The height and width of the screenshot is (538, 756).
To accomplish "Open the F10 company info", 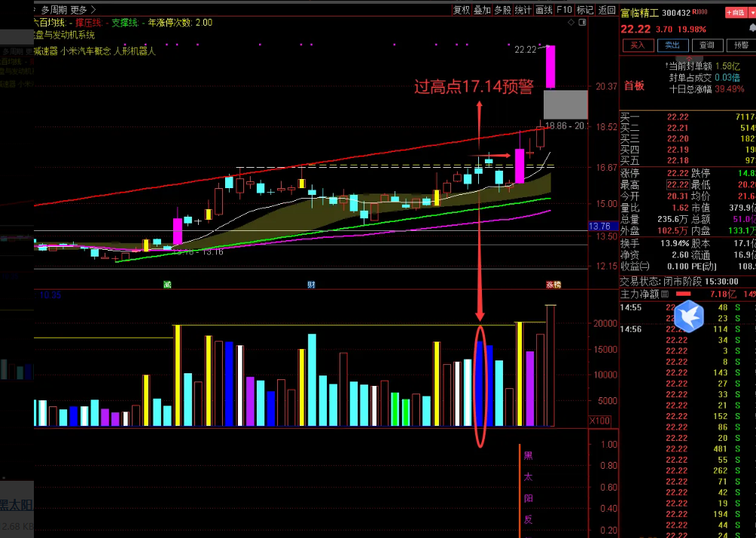I will (564, 10).
